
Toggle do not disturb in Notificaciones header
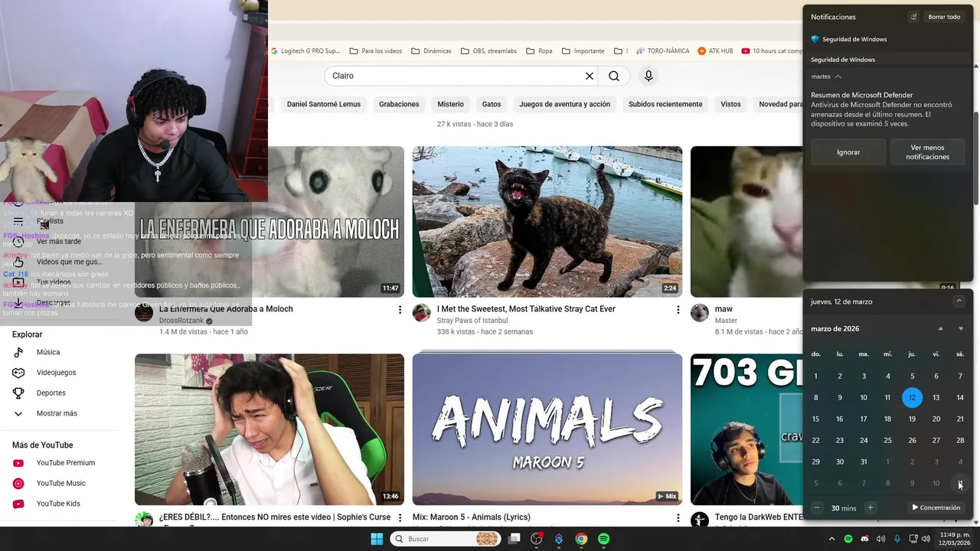point(913,17)
